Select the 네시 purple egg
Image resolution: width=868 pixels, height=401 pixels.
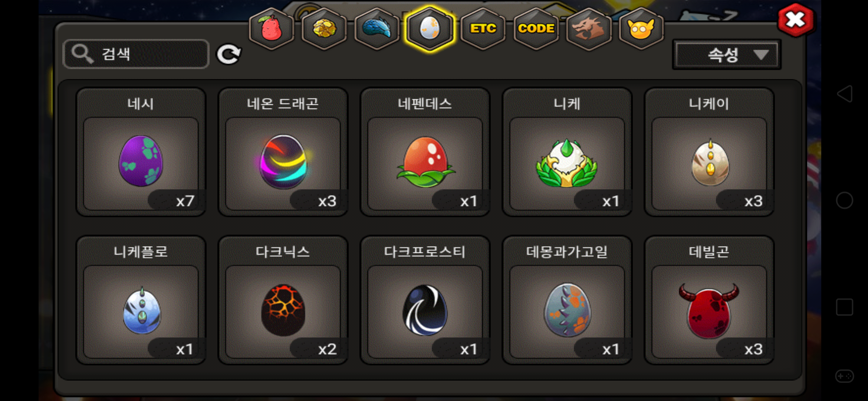(141, 152)
